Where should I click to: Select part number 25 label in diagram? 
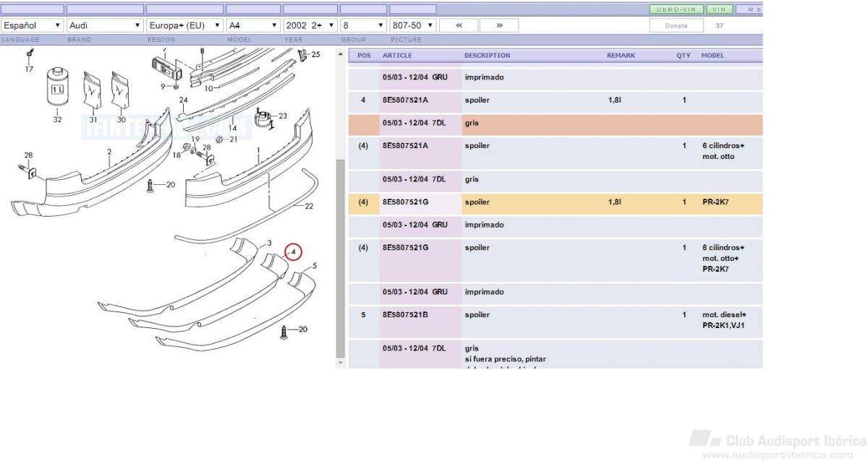tap(315, 54)
